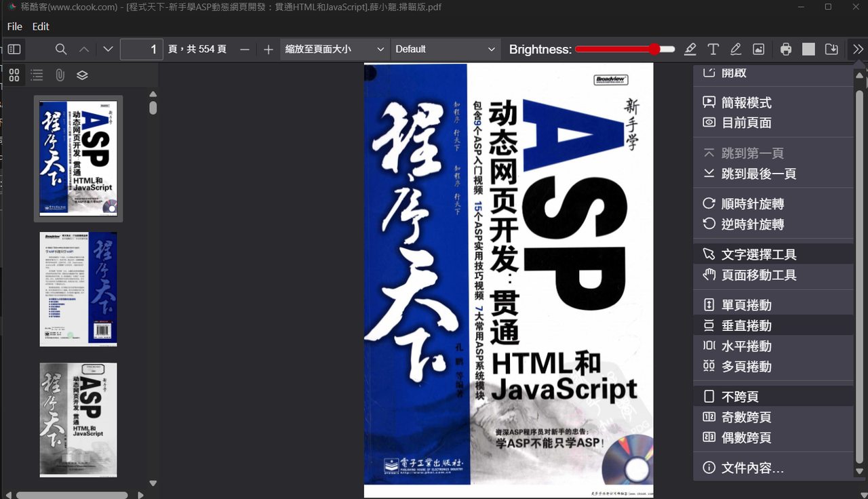This screenshot has height=499, width=868.
Task: Show attachments in the sidebar
Action: click(60, 75)
